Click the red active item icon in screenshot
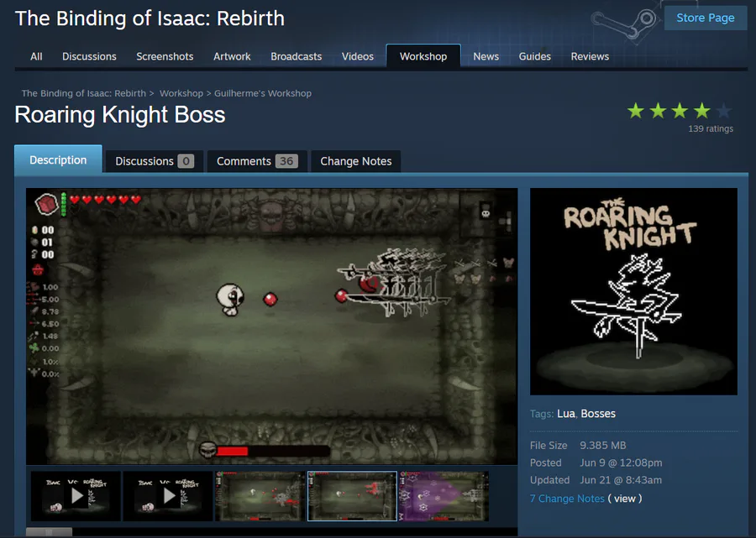The image size is (756, 538). 46,204
